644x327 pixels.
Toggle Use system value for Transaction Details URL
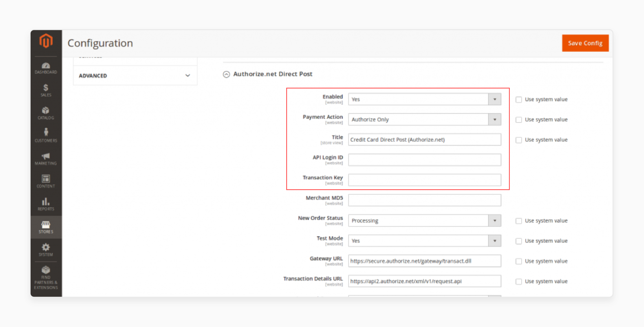pyautogui.click(x=519, y=282)
